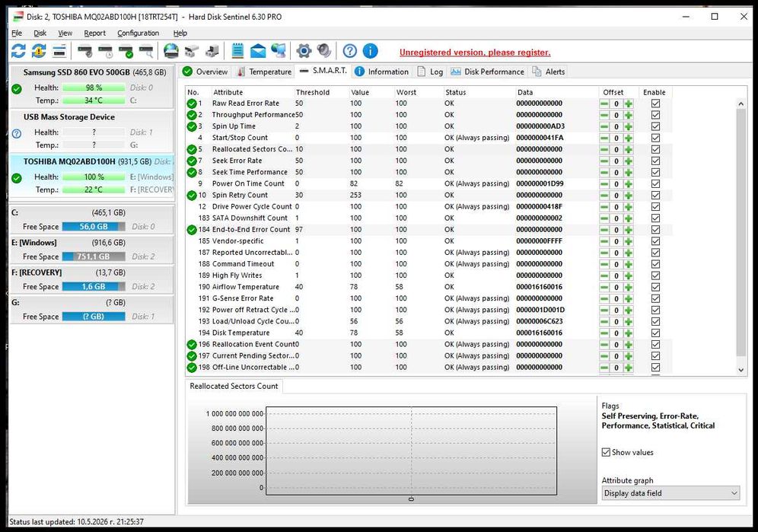The width and height of the screenshot is (758, 532).
Task: Select the F: [RECOVERY] partition entry
Action: click(x=92, y=279)
